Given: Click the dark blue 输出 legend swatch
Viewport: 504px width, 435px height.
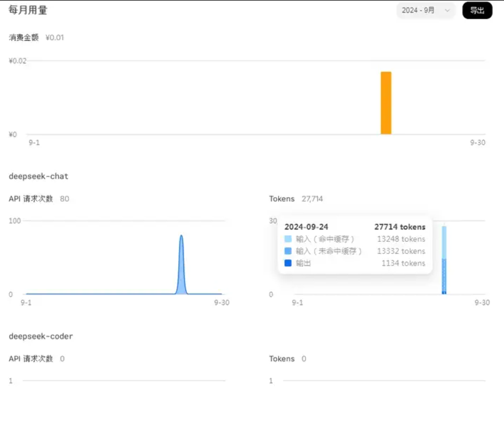Looking at the screenshot, I should (288, 263).
